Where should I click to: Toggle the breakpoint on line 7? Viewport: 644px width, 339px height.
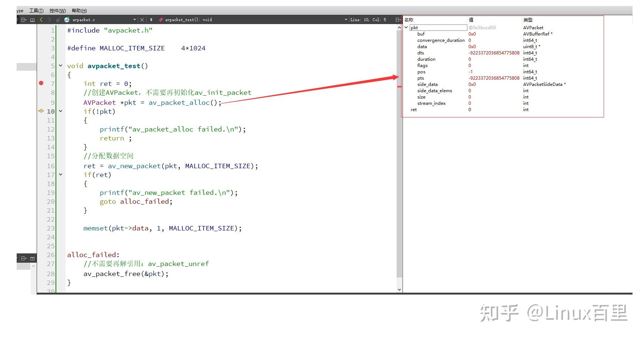[41, 83]
